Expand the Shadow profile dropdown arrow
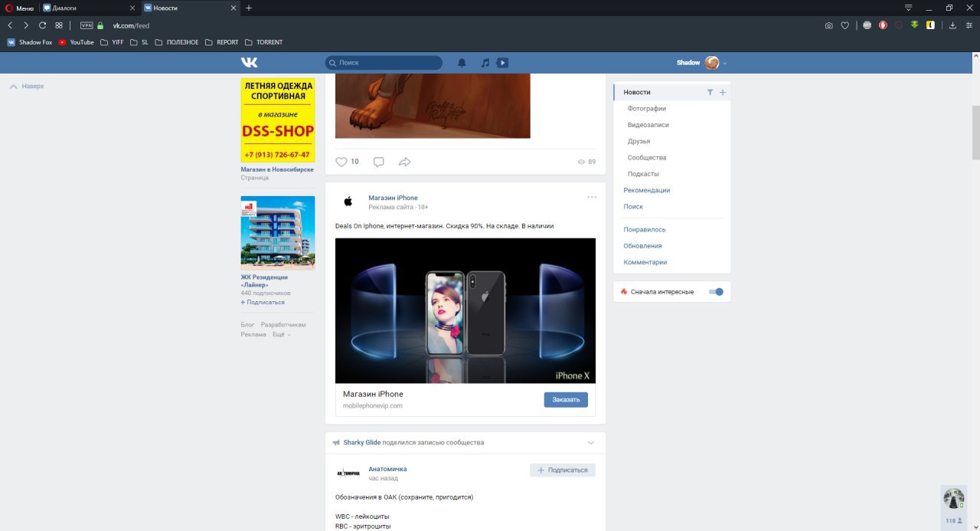The width and height of the screenshot is (980, 531). pos(725,63)
